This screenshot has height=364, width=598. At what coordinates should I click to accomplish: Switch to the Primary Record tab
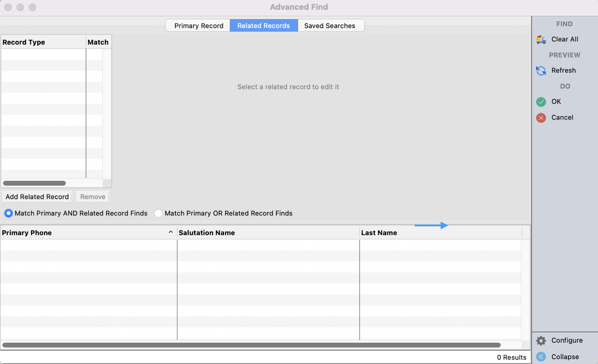pos(199,26)
